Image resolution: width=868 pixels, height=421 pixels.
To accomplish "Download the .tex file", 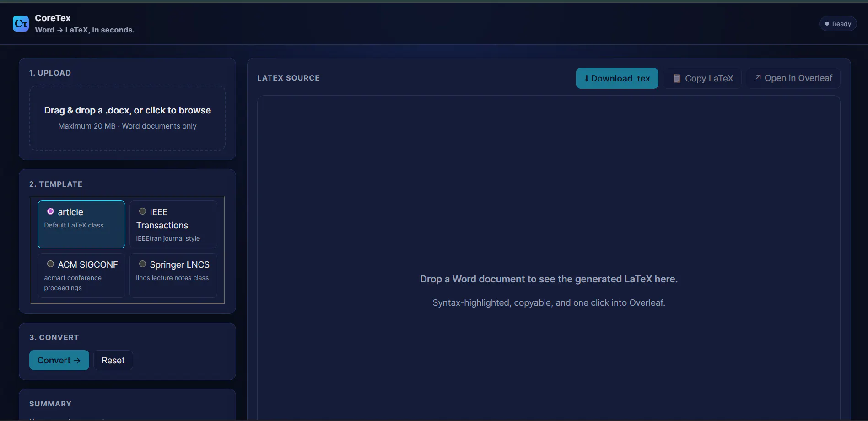I will (x=617, y=78).
